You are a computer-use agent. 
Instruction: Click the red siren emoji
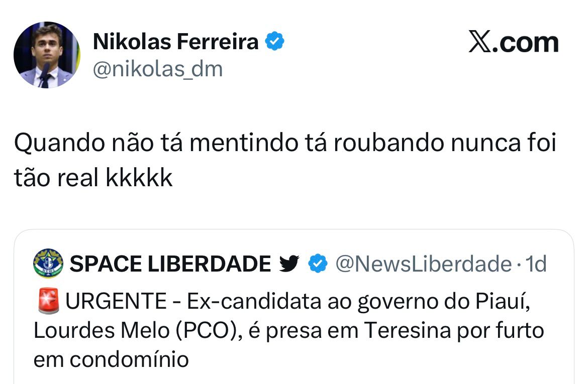point(48,302)
